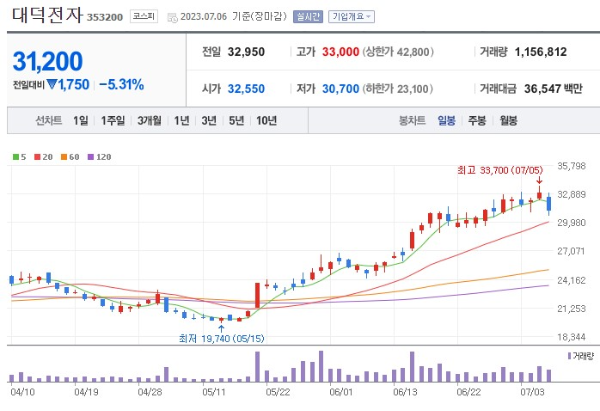Click the current price 31,200

click(47, 61)
